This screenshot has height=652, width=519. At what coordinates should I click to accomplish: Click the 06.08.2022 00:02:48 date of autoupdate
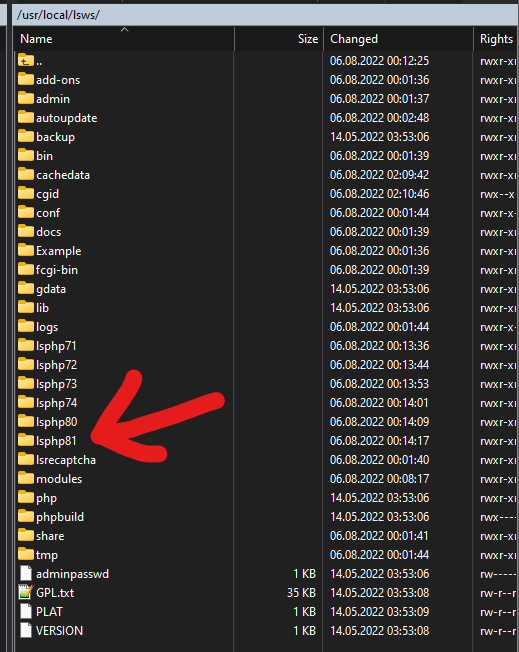coord(379,118)
